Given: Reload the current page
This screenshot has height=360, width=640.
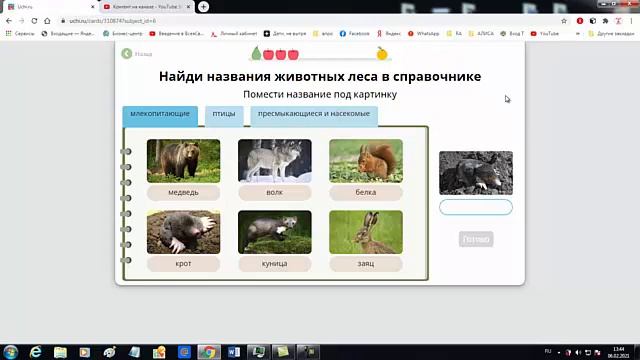Looking at the screenshot, I should click(34, 21).
